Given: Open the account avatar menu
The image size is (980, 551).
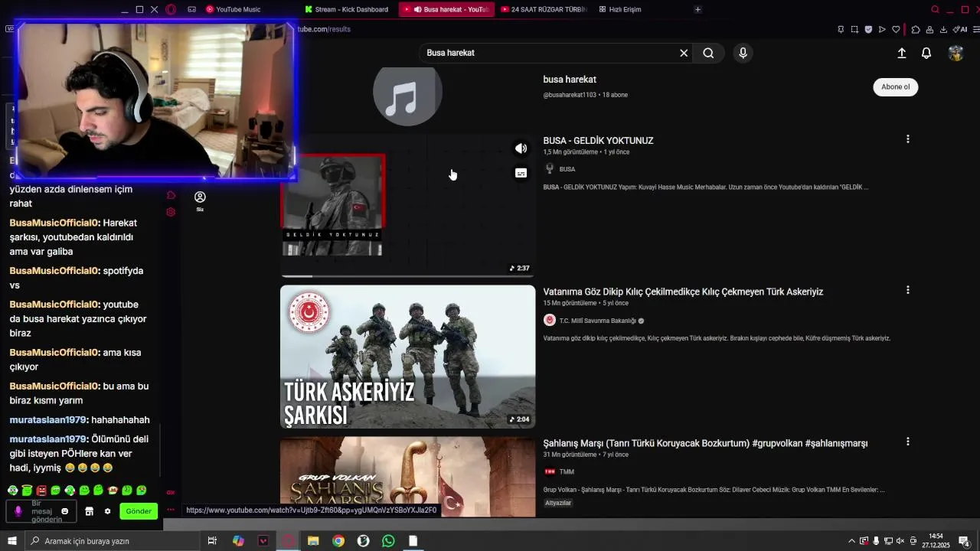Looking at the screenshot, I should pyautogui.click(x=955, y=53).
